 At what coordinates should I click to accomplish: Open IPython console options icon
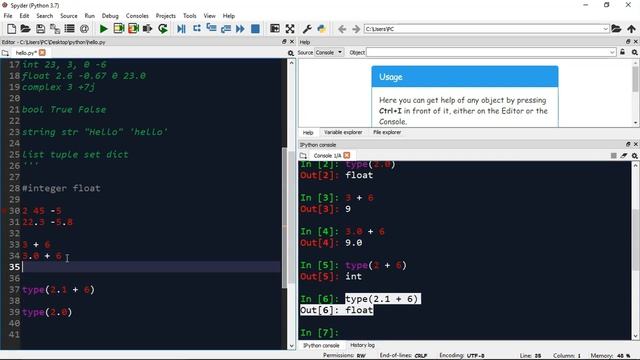tap(635, 156)
